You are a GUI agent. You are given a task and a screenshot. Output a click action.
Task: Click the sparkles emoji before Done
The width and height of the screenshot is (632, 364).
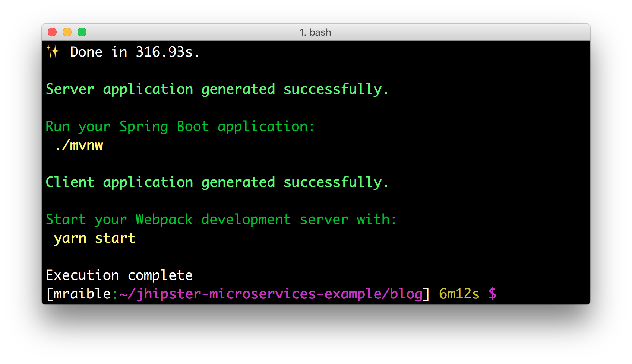(53, 52)
